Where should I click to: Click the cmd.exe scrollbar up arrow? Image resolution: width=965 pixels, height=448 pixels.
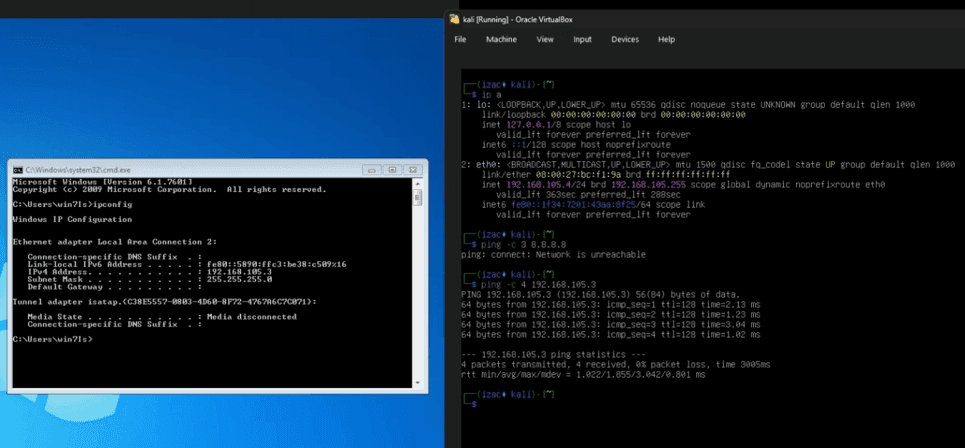point(418,183)
